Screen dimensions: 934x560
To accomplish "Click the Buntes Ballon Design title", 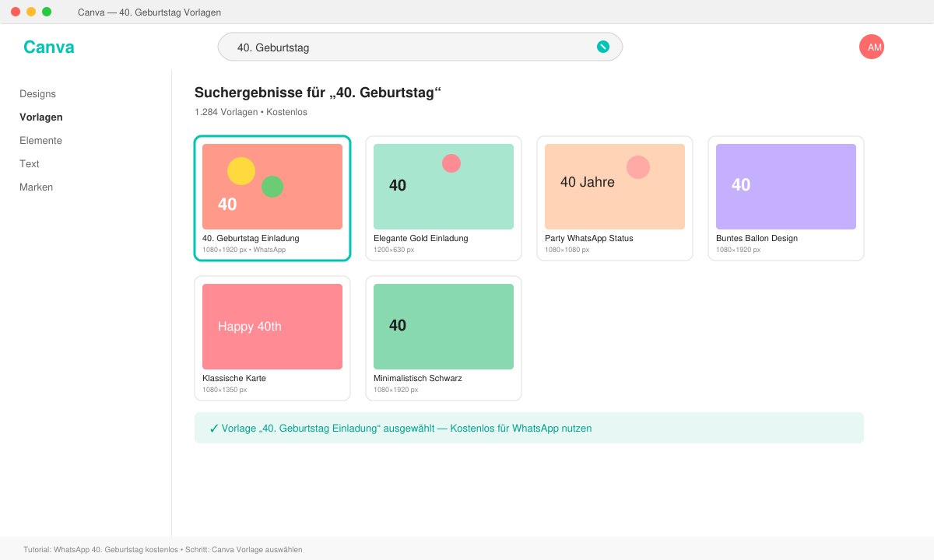I will click(757, 238).
